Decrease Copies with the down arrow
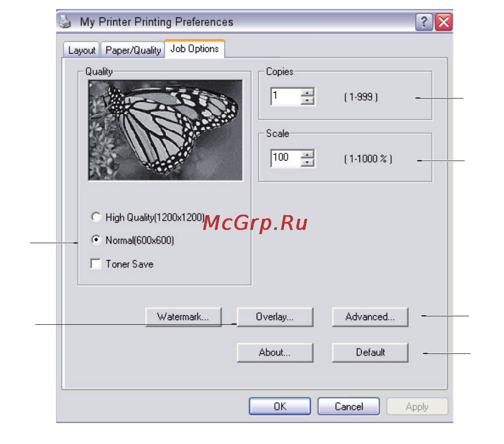 tap(308, 101)
